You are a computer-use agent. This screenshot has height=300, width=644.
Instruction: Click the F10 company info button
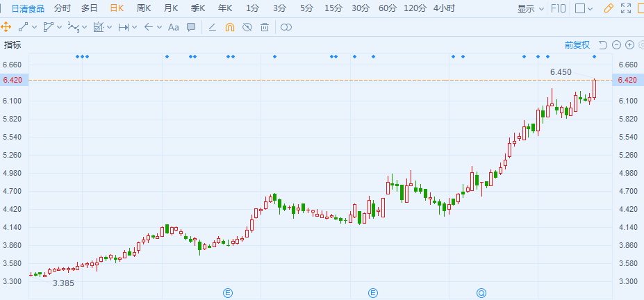tap(558, 8)
